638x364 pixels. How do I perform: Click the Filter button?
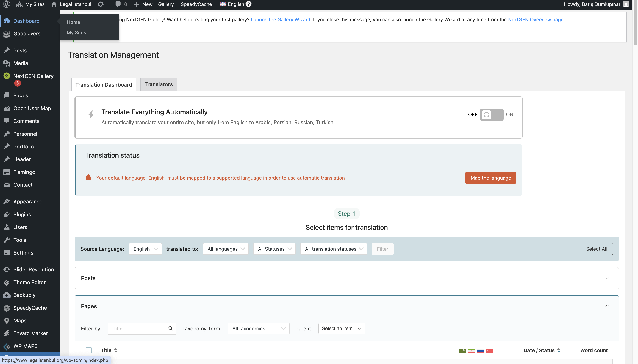coord(382,249)
